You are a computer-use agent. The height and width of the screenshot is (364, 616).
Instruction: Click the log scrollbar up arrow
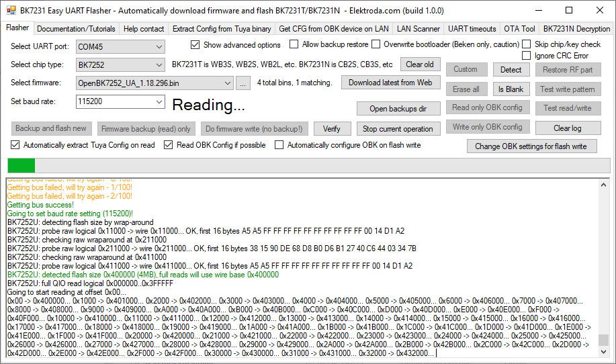tap(603, 185)
